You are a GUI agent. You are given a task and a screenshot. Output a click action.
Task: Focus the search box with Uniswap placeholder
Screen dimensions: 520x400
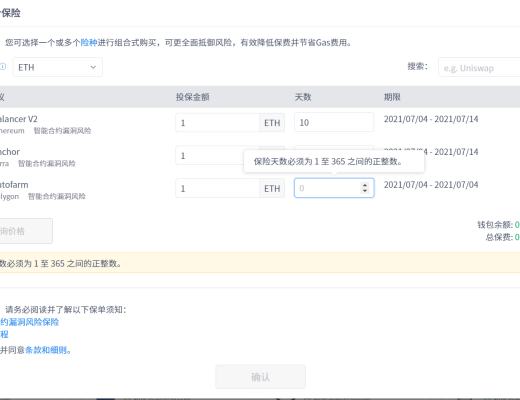479,68
